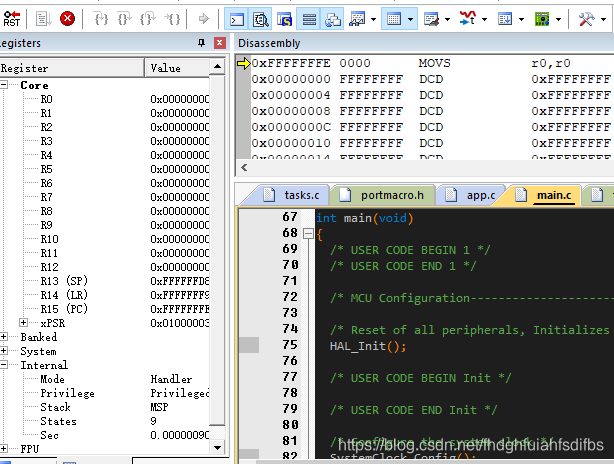Click the System Viewer green chip icon
The height and width of the screenshot is (464, 614).
click(542, 19)
